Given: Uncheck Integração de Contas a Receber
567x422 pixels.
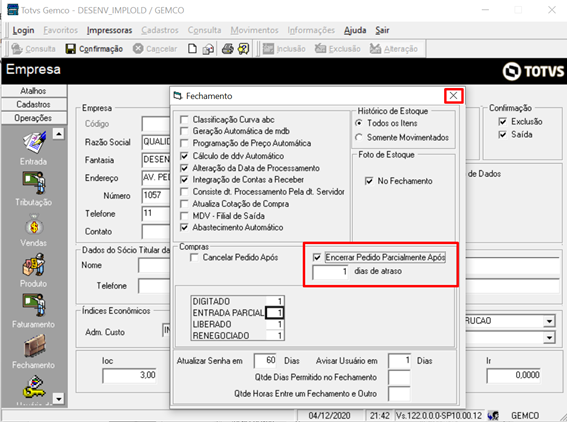Looking at the screenshot, I should coord(184,180).
